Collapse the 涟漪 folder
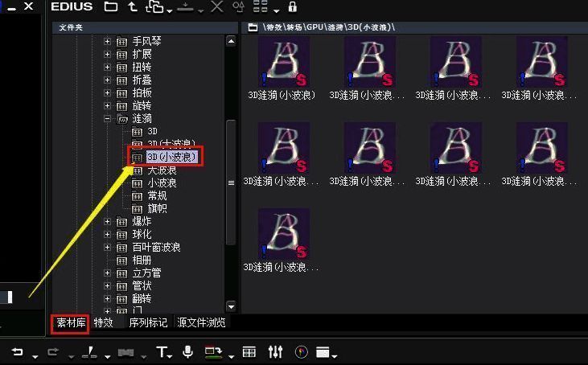Viewport: 588px width, 365px height. 107,119
